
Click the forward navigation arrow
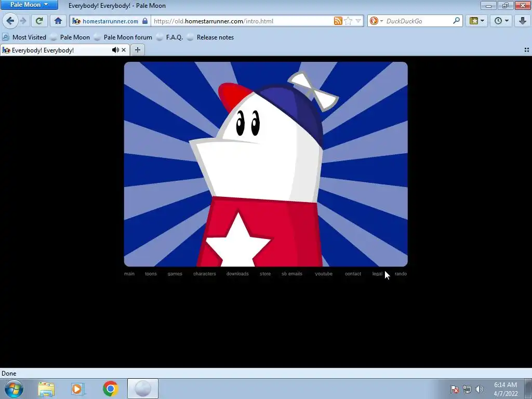(x=23, y=21)
